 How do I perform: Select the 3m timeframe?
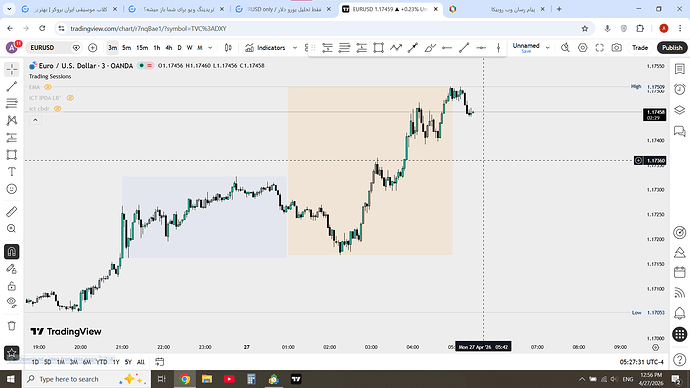(113, 48)
